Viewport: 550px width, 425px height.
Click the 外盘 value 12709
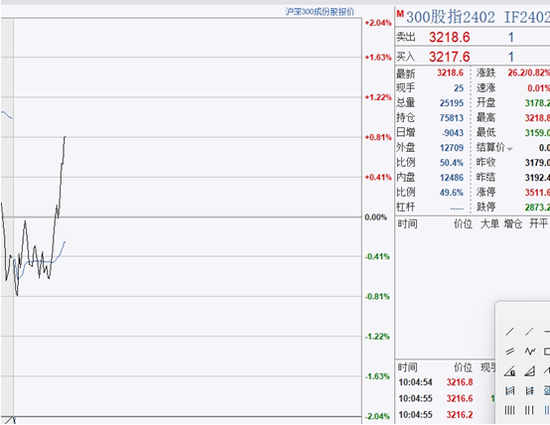452,148
